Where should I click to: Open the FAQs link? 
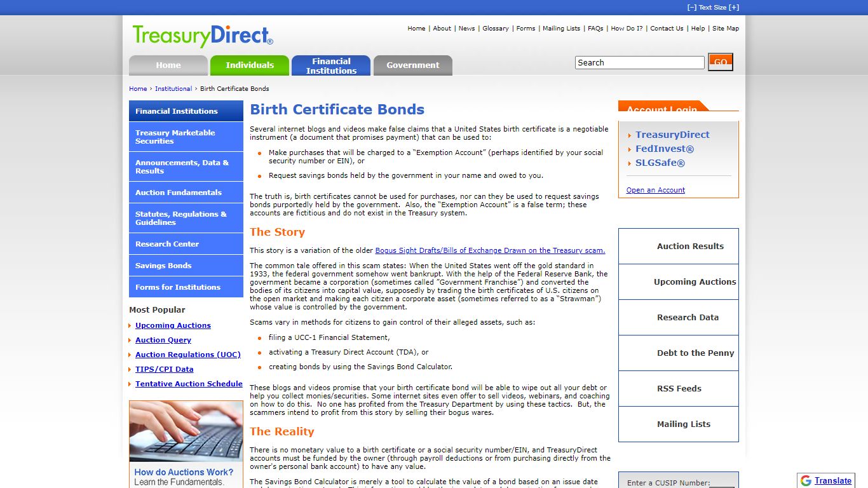pyautogui.click(x=595, y=28)
